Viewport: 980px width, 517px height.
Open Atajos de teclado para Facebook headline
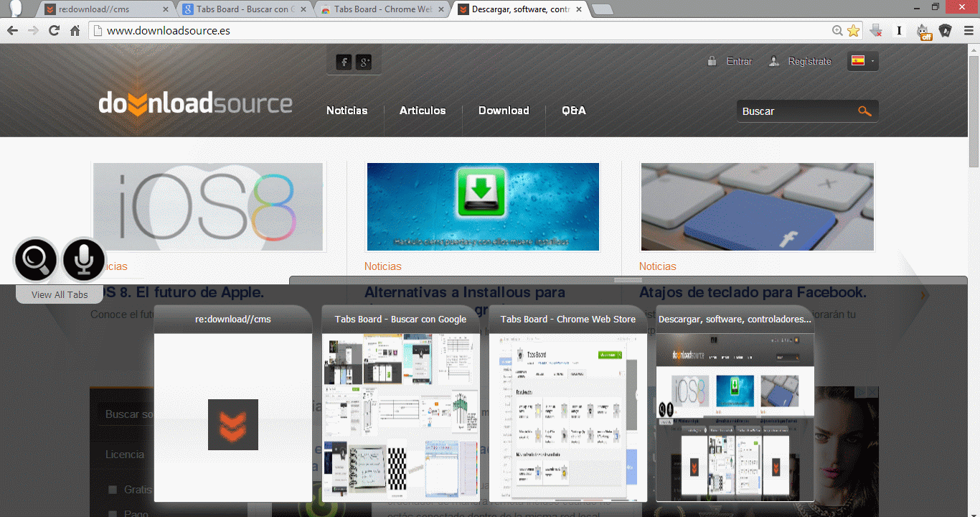(x=753, y=292)
